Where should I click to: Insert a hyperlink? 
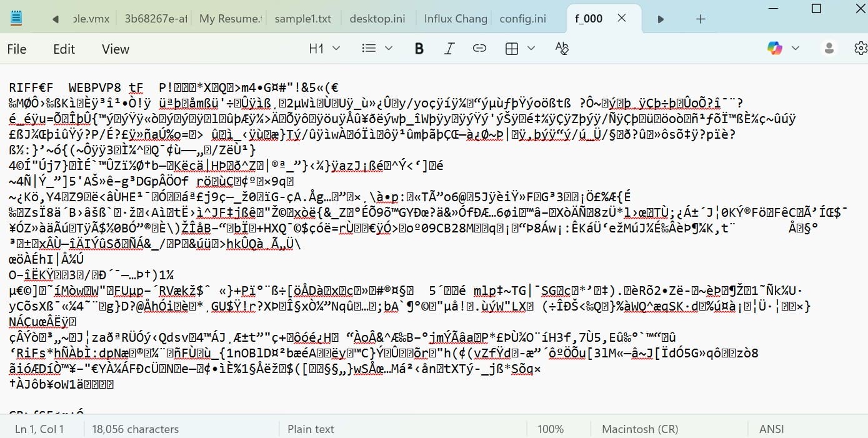[x=479, y=48]
